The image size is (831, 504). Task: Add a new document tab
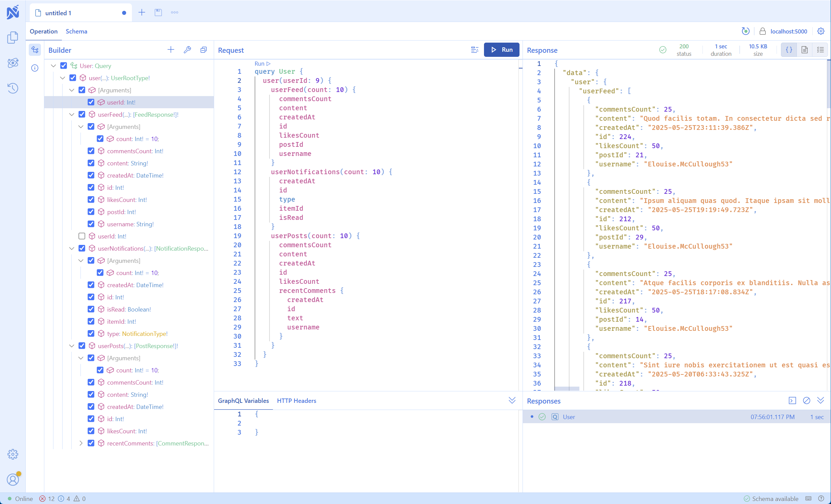click(142, 13)
